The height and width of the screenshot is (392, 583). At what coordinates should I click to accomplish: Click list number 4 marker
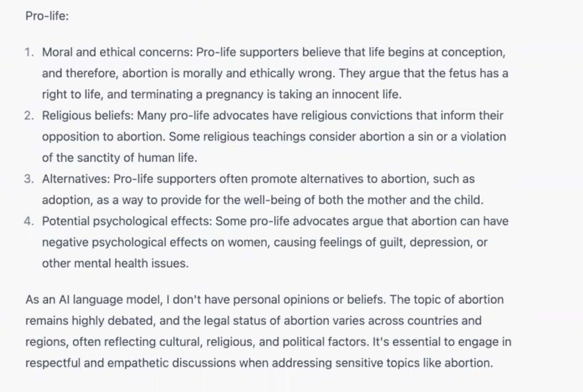pos(29,221)
